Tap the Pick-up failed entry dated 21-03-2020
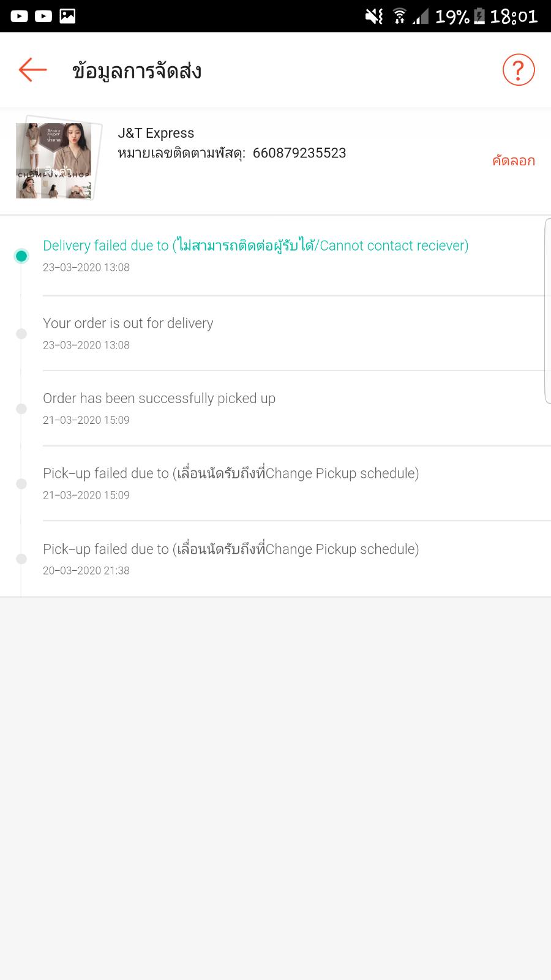 click(x=231, y=473)
